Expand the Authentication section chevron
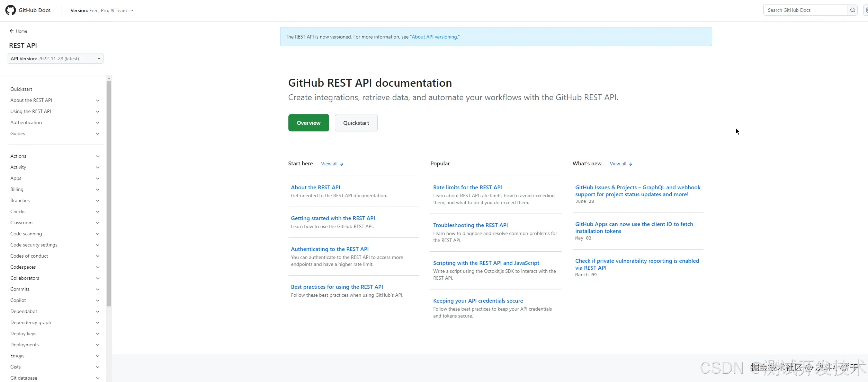This screenshot has height=382, width=868. (x=98, y=123)
